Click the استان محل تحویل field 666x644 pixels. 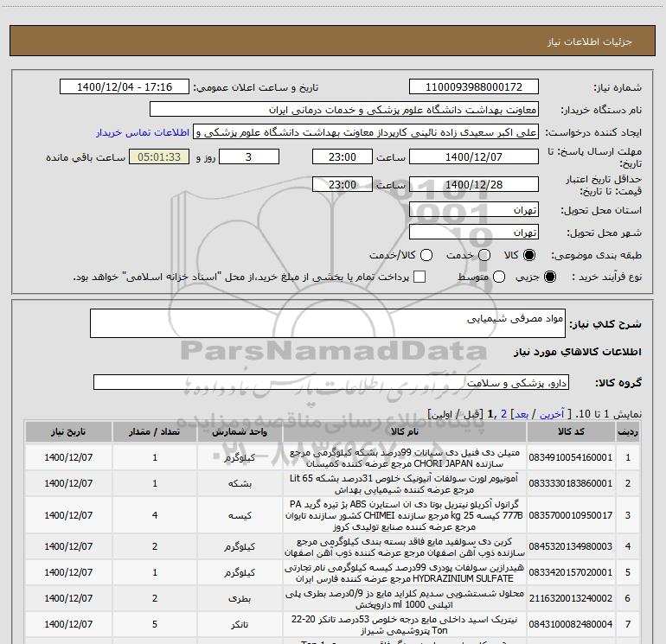474,210
